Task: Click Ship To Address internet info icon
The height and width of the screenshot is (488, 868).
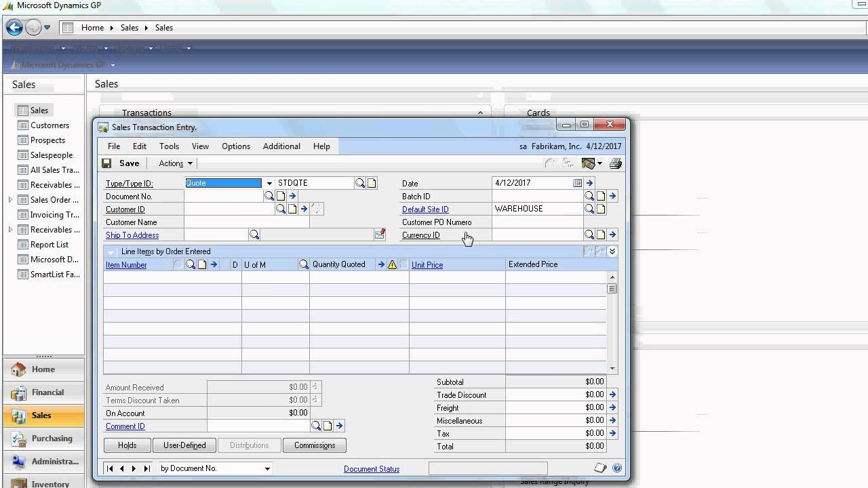Action: pos(380,235)
